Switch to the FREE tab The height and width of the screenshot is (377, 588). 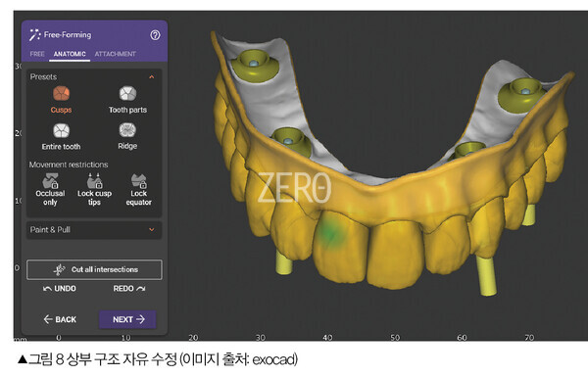pyautogui.click(x=37, y=54)
